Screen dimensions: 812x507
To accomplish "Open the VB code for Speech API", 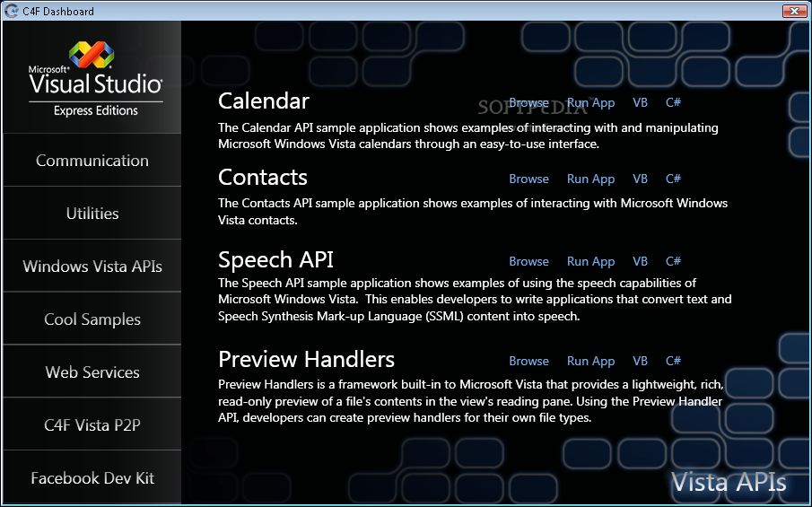I will (x=640, y=261).
